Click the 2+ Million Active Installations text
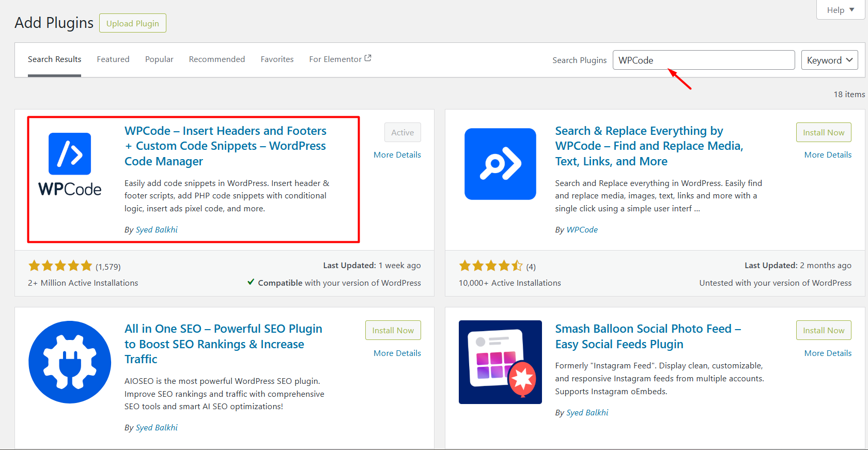This screenshot has height=450, width=868. pyautogui.click(x=83, y=283)
